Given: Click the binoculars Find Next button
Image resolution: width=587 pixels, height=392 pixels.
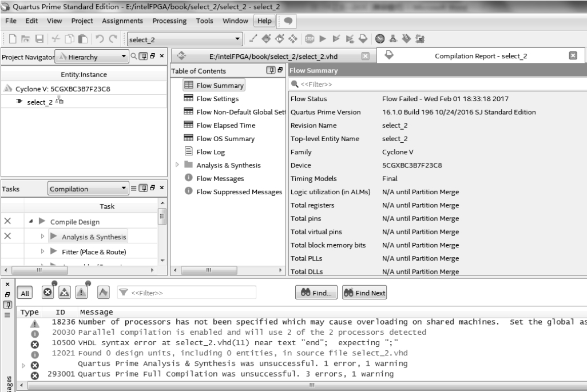Looking at the screenshot, I should tap(364, 293).
